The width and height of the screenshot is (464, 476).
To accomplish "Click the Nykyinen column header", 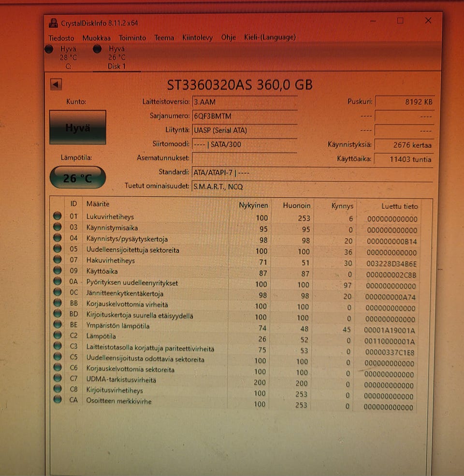I will 253,205.
